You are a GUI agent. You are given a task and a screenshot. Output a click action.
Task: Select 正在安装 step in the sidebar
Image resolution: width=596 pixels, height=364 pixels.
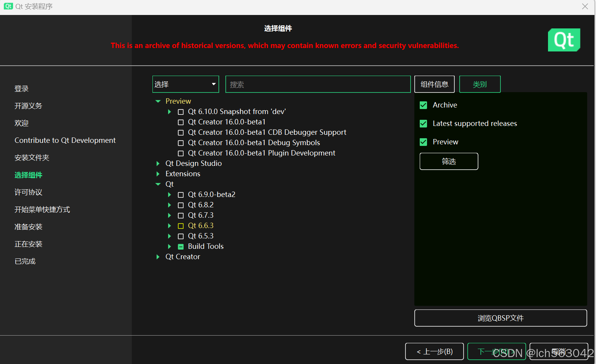[x=28, y=244]
